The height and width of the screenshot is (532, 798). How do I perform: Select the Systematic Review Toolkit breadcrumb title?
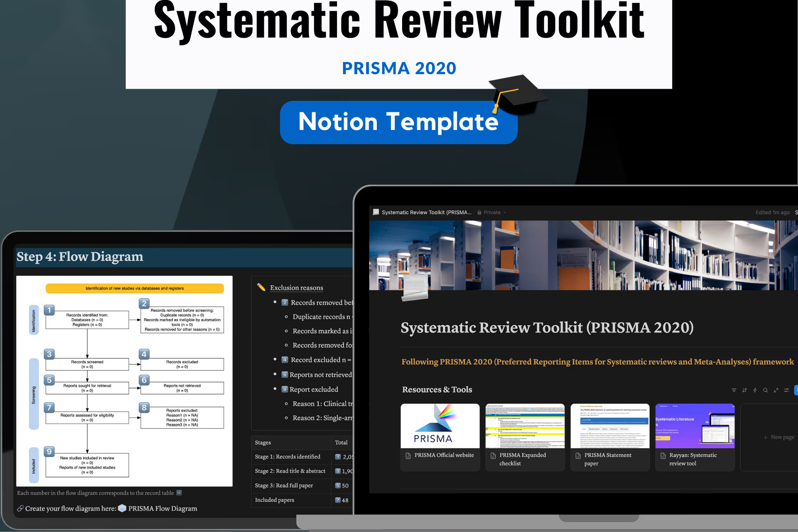pyautogui.click(x=426, y=212)
